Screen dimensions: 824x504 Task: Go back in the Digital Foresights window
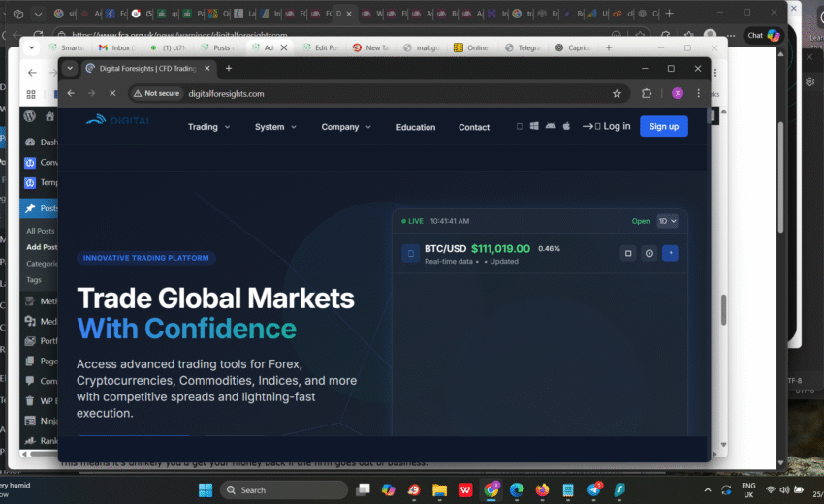tap(71, 93)
